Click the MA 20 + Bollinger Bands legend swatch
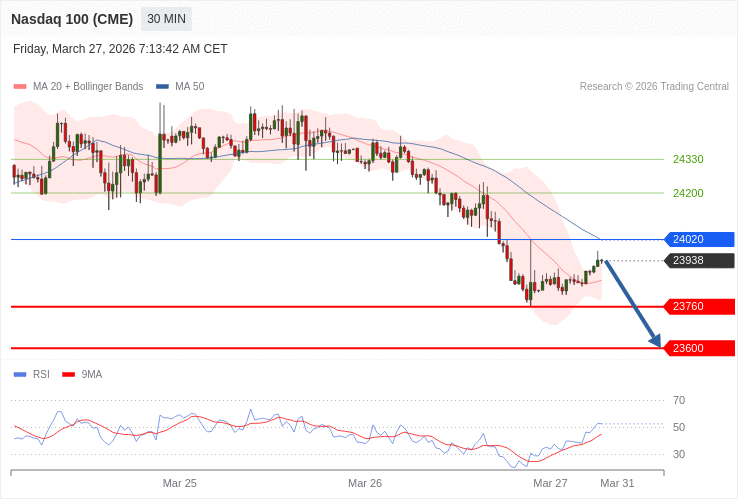 point(20,87)
